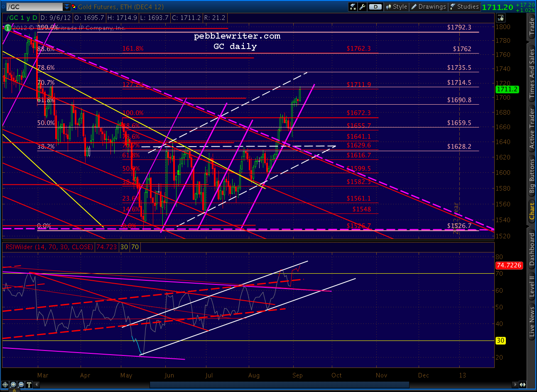Click the $1714.5 Fibonacci level label
The height and width of the screenshot is (392, 537).
(459, 83)
